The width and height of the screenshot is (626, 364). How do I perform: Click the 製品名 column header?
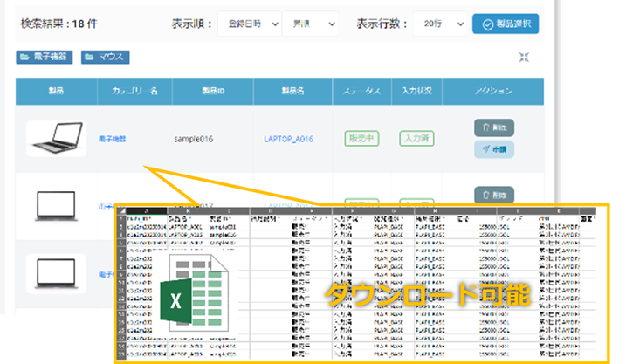click(x=292, y=91)
